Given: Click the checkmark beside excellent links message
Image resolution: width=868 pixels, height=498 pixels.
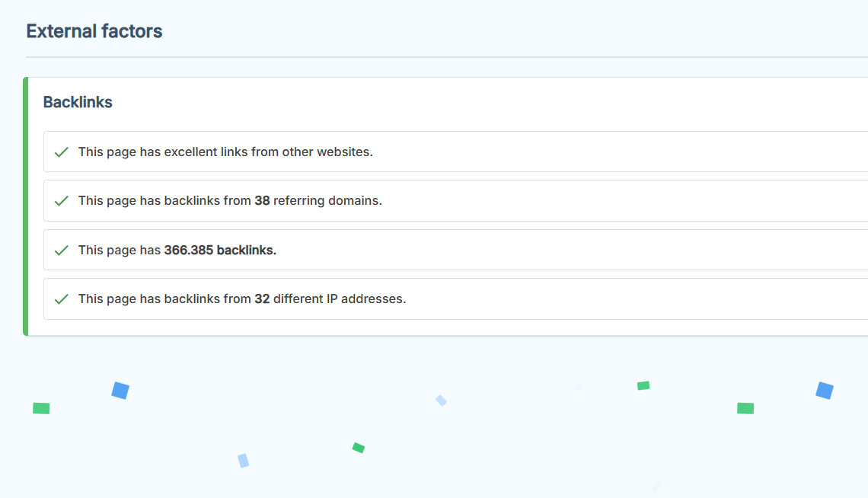Looking at the screenshot, I should point(62,152).
